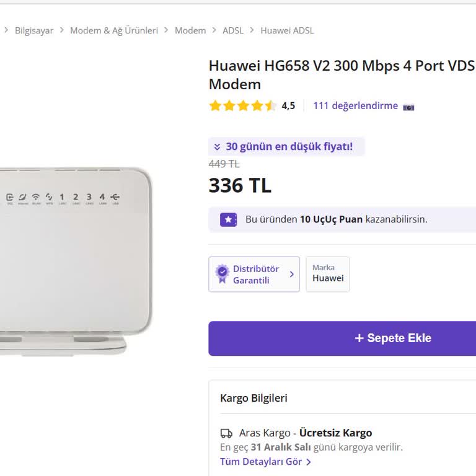Image resolution: width=476 pixels, height=476 pixels.
Task: Click the UçUç Puan star icon
Action: point(228,219)
